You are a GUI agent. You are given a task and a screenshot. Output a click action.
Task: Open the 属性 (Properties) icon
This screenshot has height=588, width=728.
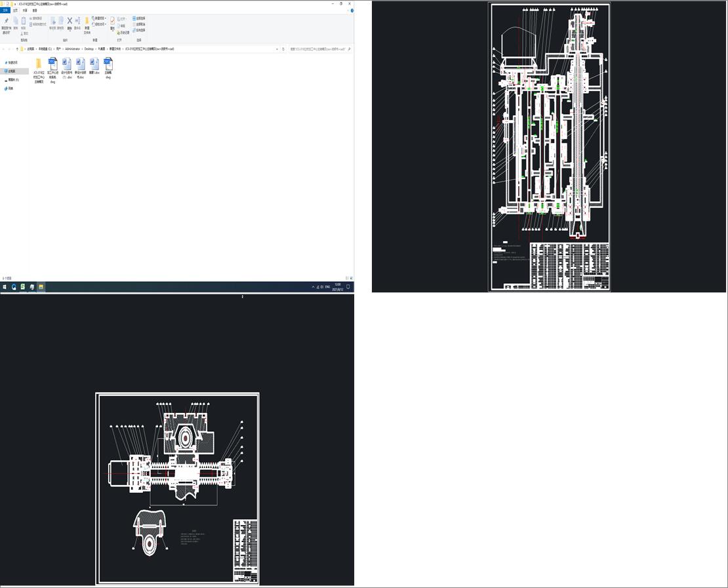pos(112,20)
